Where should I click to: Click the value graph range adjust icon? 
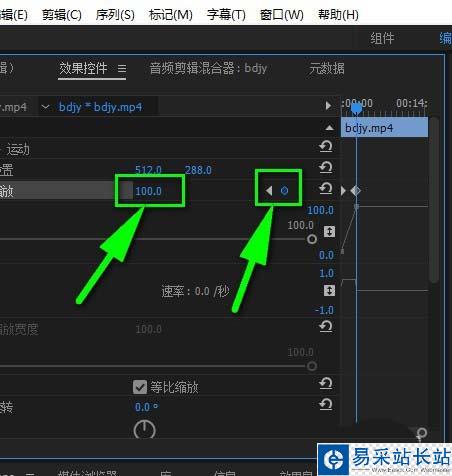click(329, 231)
